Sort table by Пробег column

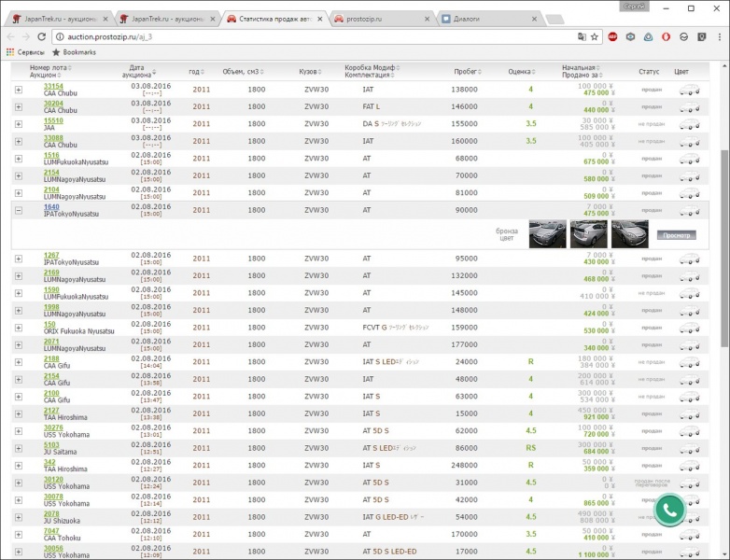466,71
